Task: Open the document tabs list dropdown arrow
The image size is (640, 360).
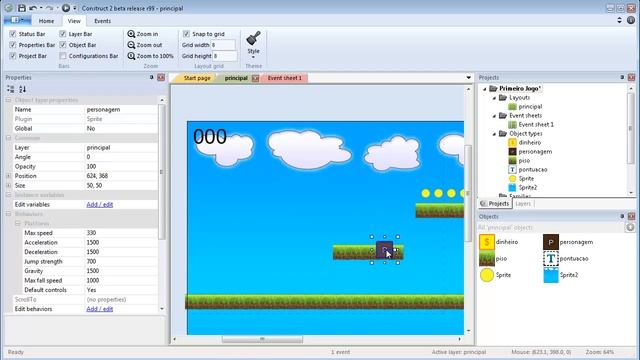Action: tap(468, 78)
